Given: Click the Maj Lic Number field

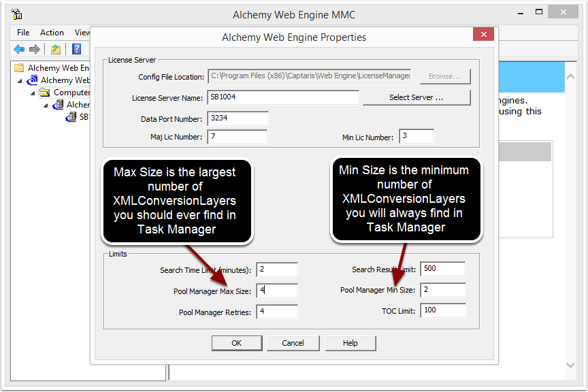Looking at the screenshot, I should (x=238, y=137).
